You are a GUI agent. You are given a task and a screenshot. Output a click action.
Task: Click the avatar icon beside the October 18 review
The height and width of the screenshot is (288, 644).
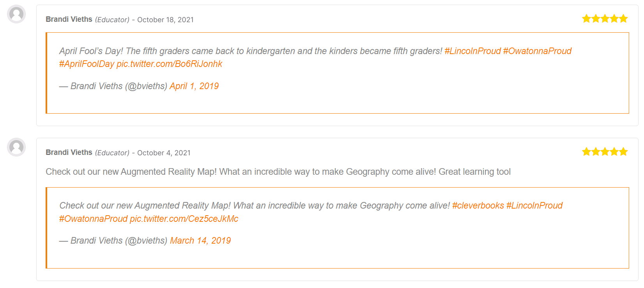[16, 14]
